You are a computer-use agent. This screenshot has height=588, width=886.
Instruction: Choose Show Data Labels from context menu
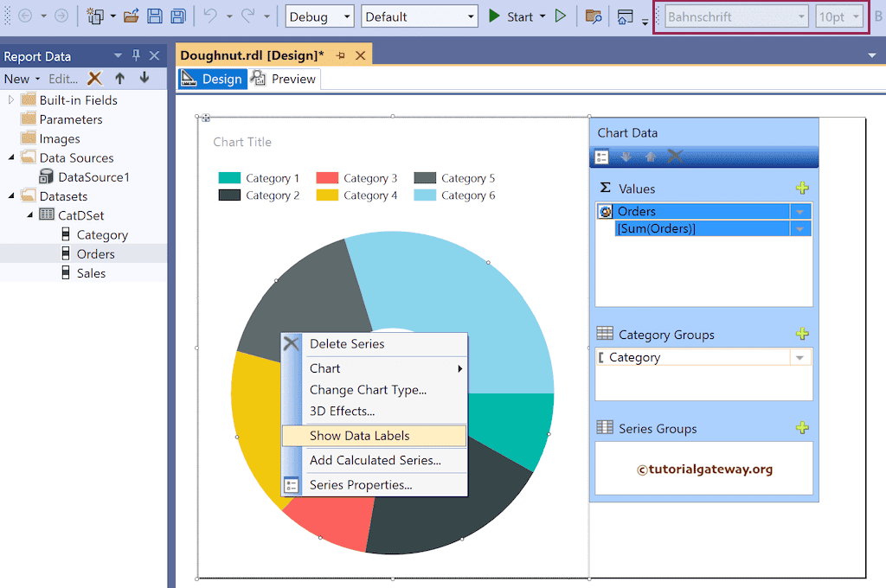359,435
